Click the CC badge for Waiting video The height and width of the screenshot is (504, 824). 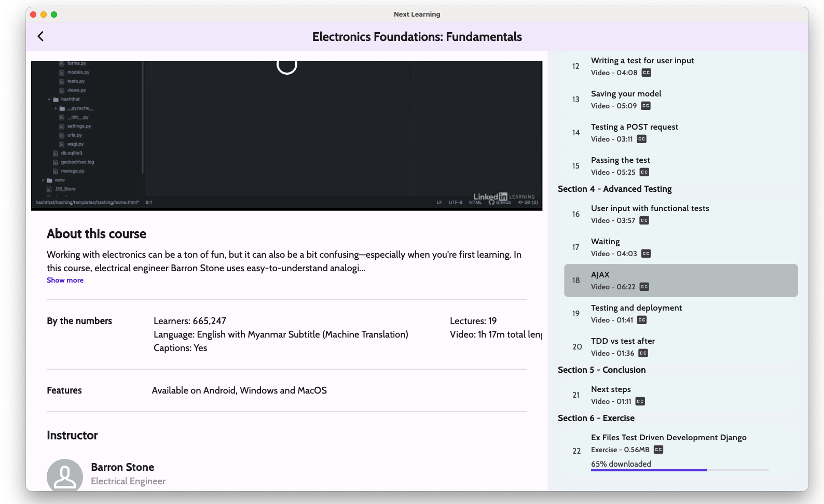tap(646, 254)
